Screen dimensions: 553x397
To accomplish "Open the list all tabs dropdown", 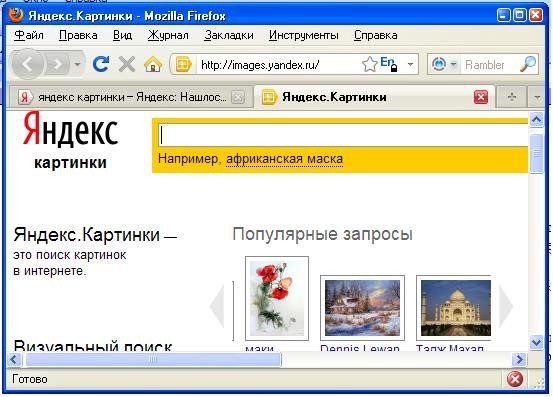I will (x=537, y=97).
